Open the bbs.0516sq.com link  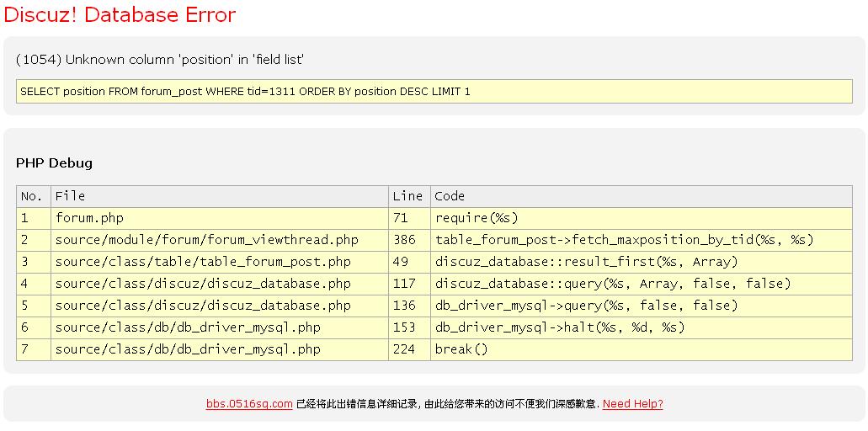[249, 404]
